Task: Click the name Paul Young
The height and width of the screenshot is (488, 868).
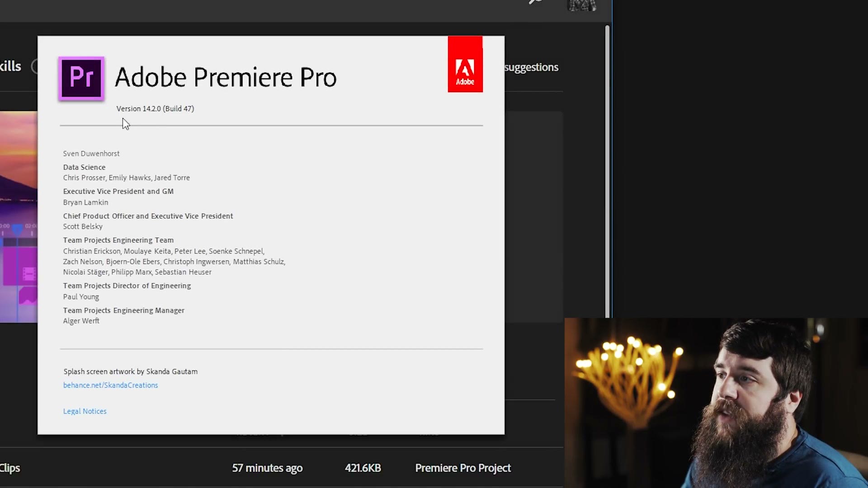Action: click(x=81, y=297)
